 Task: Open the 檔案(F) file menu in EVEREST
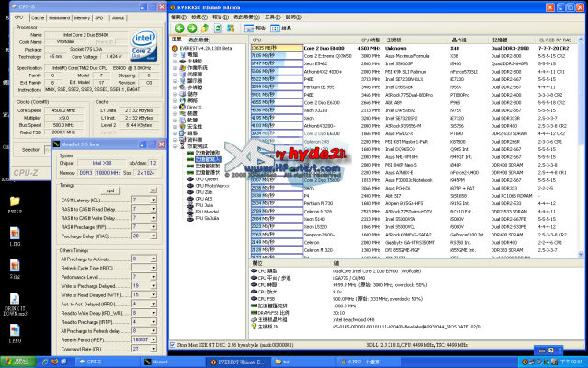[178, 17]
